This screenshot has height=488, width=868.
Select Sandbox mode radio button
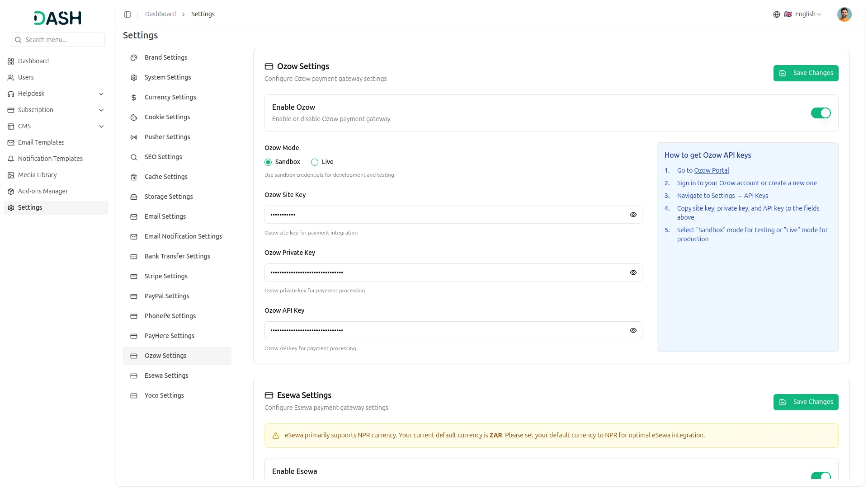(268, 162)
